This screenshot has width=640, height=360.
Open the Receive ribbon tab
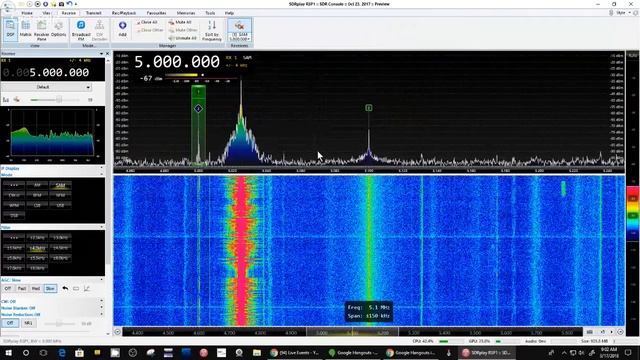coord(69,13)
